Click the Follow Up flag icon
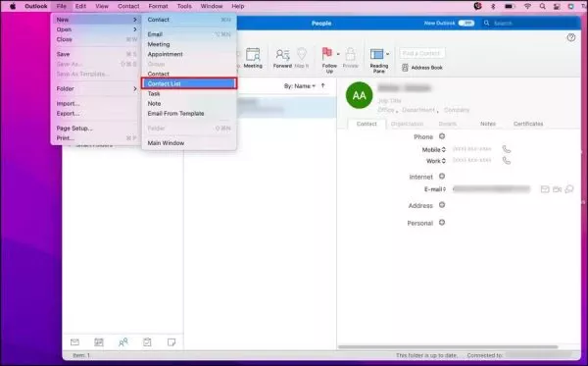The height and width of the screenshot is (366, 588). point(327,54)
